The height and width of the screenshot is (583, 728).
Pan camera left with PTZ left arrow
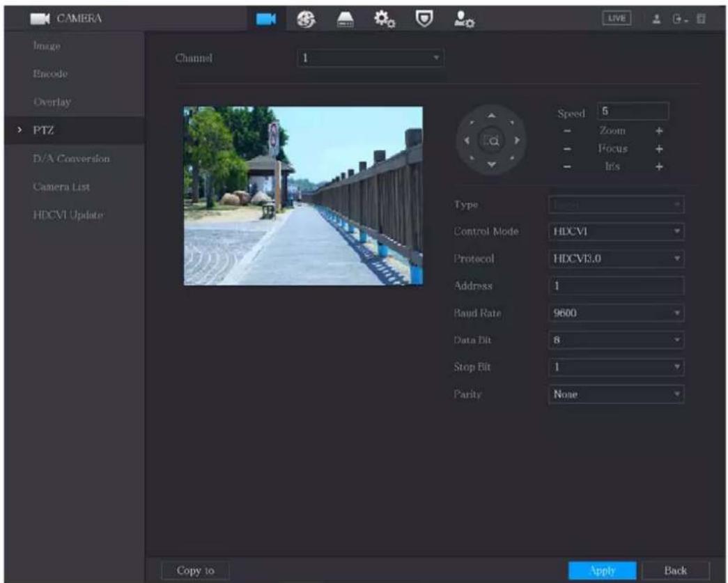pyautogui.click(x=467, y=140)
